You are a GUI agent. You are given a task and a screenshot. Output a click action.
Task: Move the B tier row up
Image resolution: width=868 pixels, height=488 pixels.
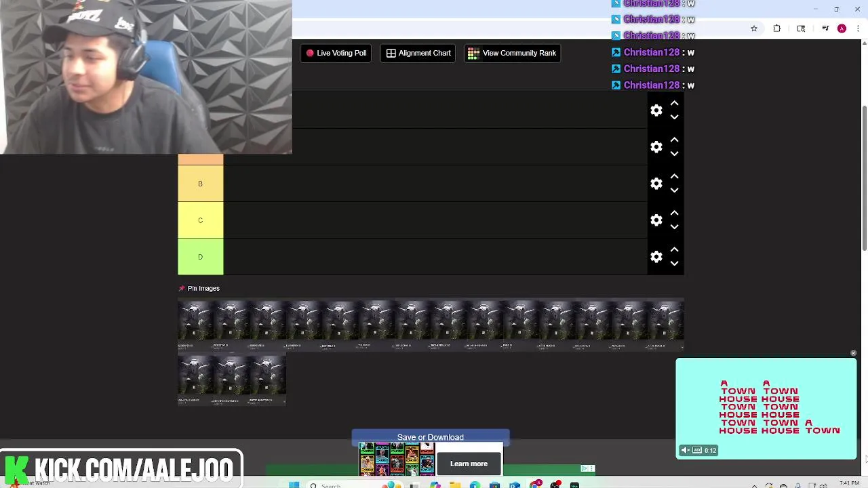tap(674, 176)
